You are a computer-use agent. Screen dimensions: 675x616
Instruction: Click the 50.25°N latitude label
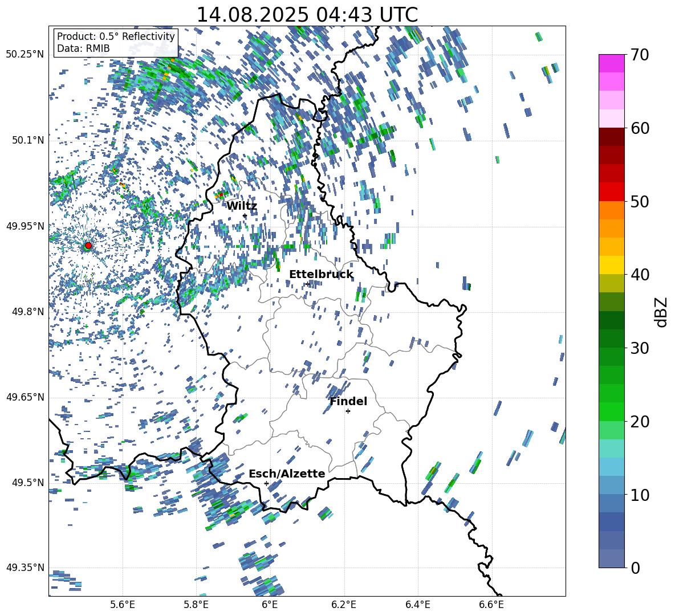click(x=25, y=55)
